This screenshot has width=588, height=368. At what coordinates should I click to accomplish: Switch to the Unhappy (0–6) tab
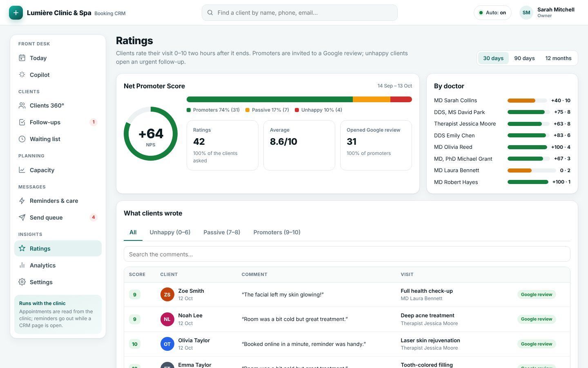point(170,232)
